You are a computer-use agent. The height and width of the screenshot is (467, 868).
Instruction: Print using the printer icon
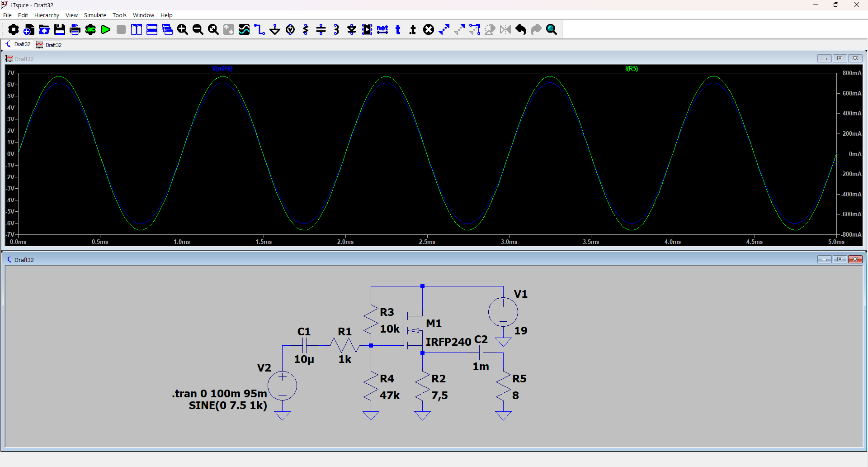75,30
